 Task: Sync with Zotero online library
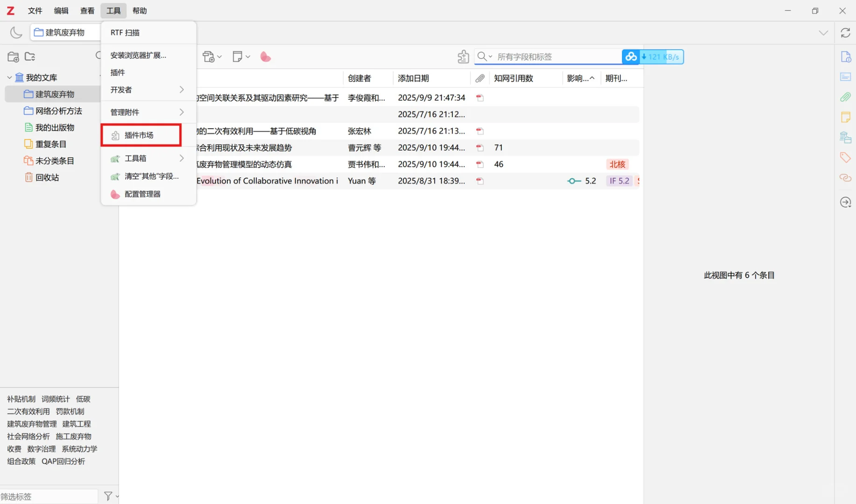845,33
